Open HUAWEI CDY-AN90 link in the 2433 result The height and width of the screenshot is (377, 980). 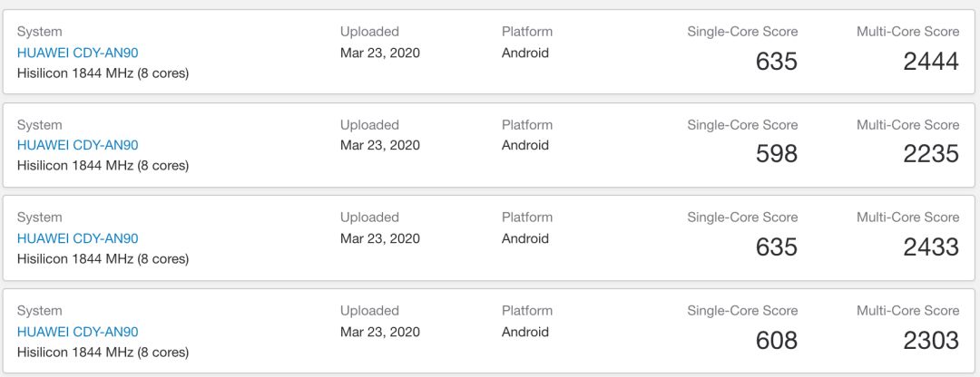(78, 238)
